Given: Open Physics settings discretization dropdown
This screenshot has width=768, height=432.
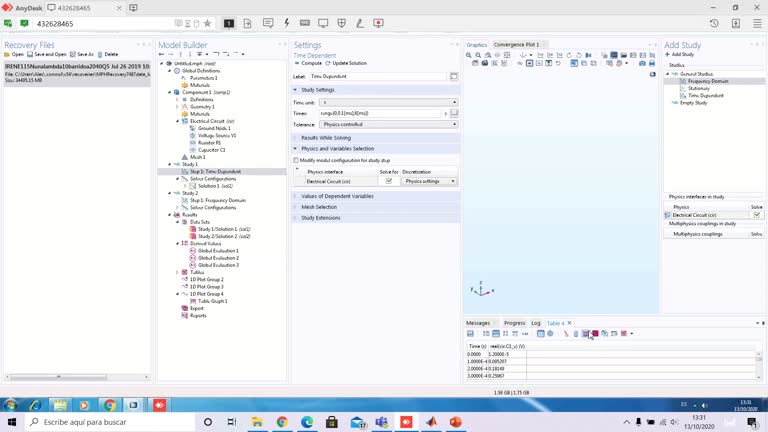Looking at the screenshot, I should click(429, 181).
